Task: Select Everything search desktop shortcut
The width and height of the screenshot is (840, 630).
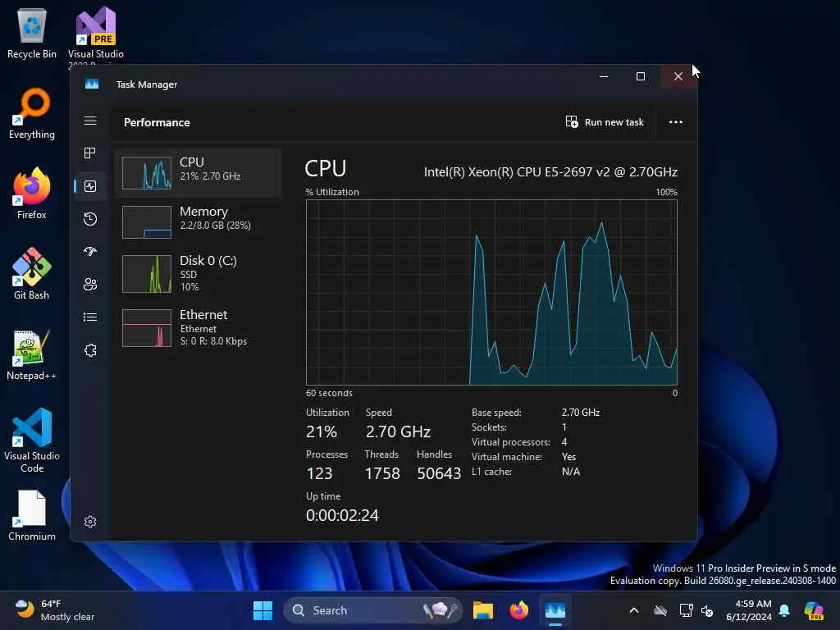Action: (32, 113)
